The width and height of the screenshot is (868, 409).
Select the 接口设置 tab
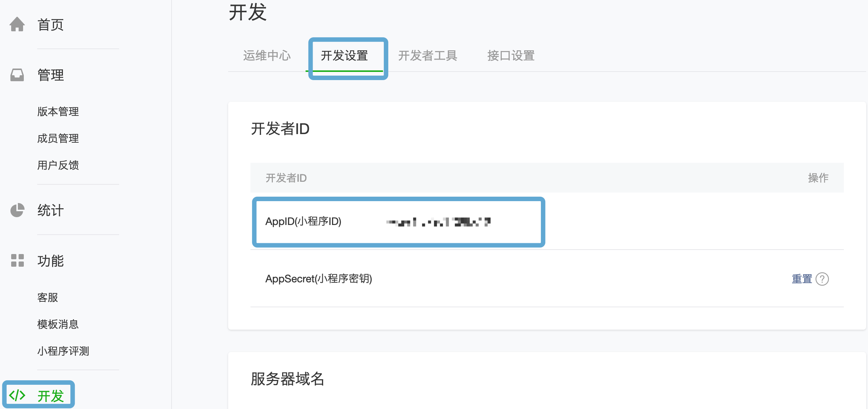tap(511, 56)
